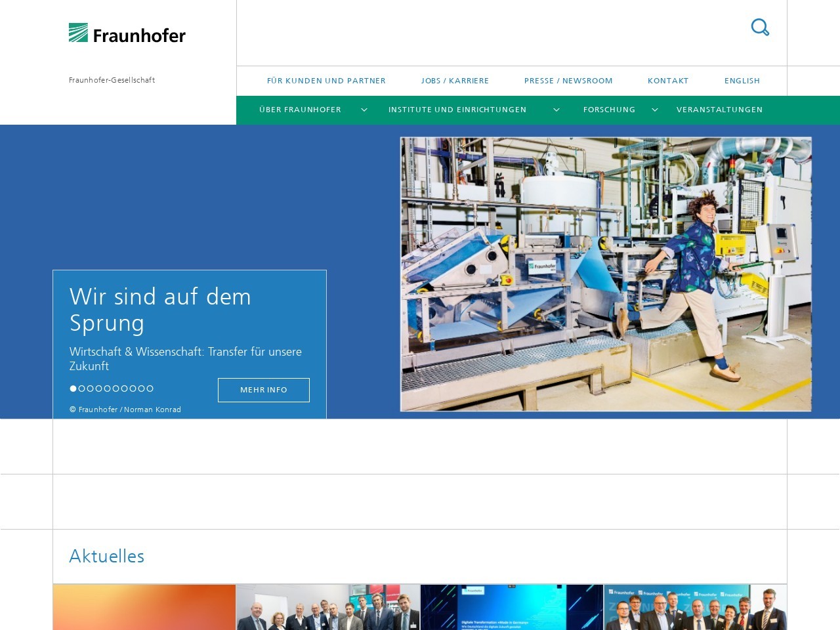The width and height of the screenshot is (840, 630).
Task: Click the Aktuelles heading
Action: [x=107, y=556]
